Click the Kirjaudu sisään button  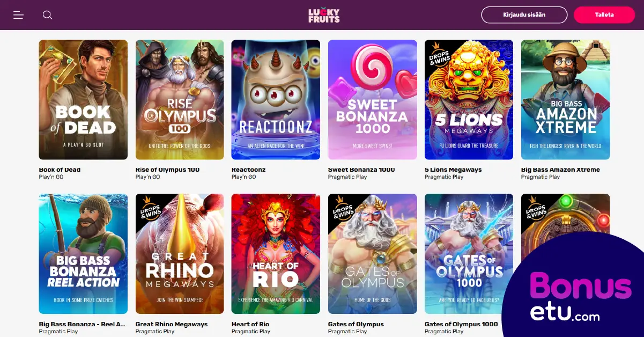[524, 15]
